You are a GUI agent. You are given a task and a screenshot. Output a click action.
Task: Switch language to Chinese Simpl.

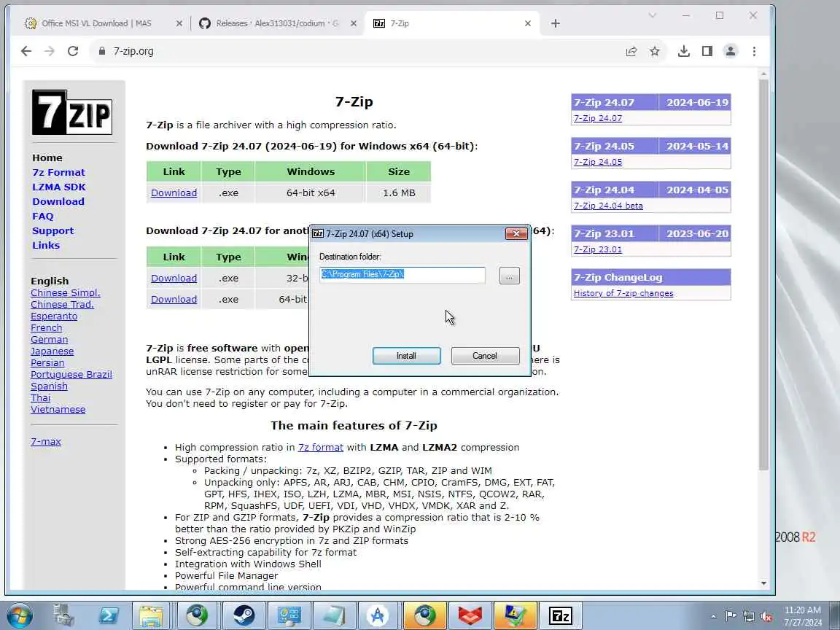(66, 293)
